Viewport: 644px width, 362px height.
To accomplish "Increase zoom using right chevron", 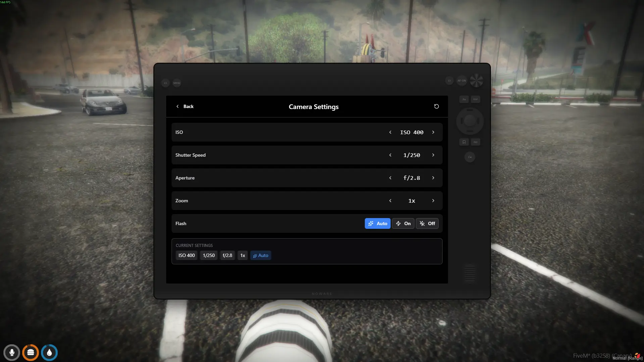I will (433, 201).
